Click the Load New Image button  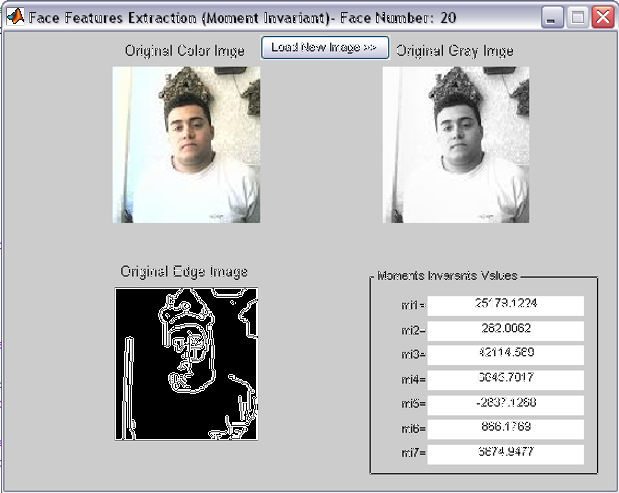(325, 48)
